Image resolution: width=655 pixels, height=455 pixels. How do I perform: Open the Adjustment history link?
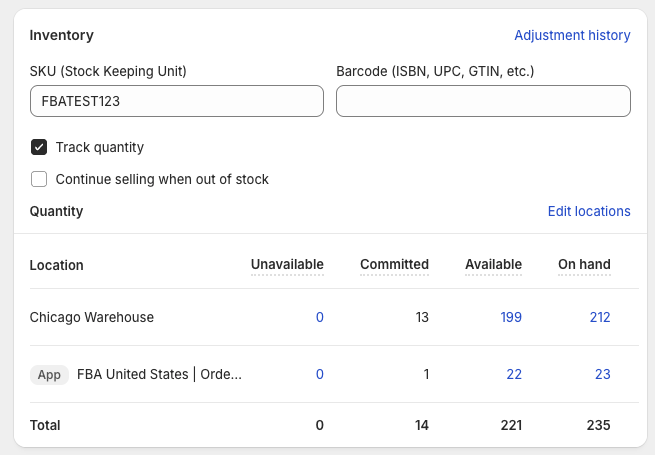(572, 36)
